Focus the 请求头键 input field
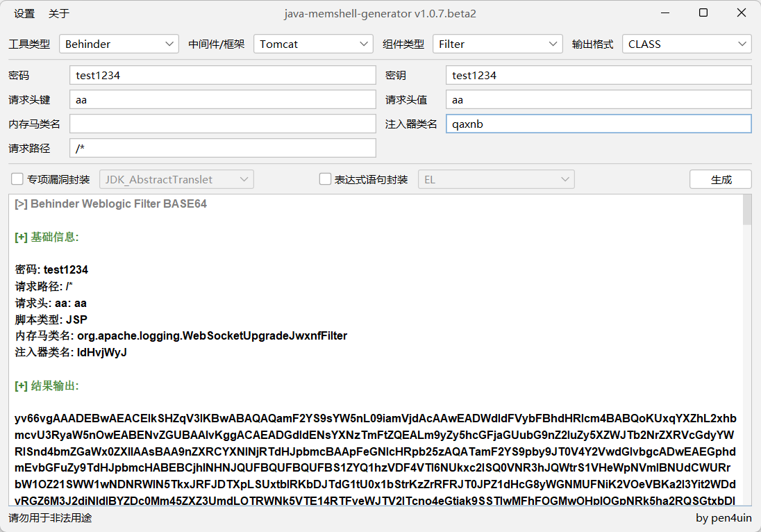Viewport: 761px width, 532px height. pos(223,99)
